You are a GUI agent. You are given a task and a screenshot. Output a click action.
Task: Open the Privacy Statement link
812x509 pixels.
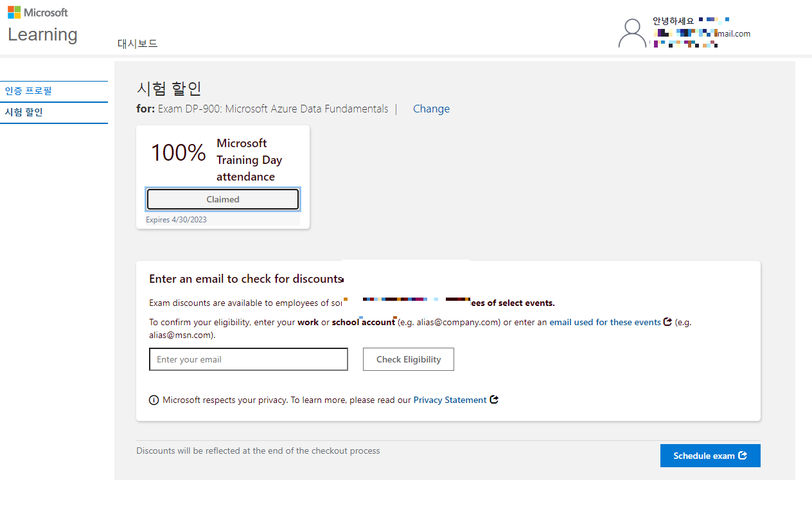point(450,400)
